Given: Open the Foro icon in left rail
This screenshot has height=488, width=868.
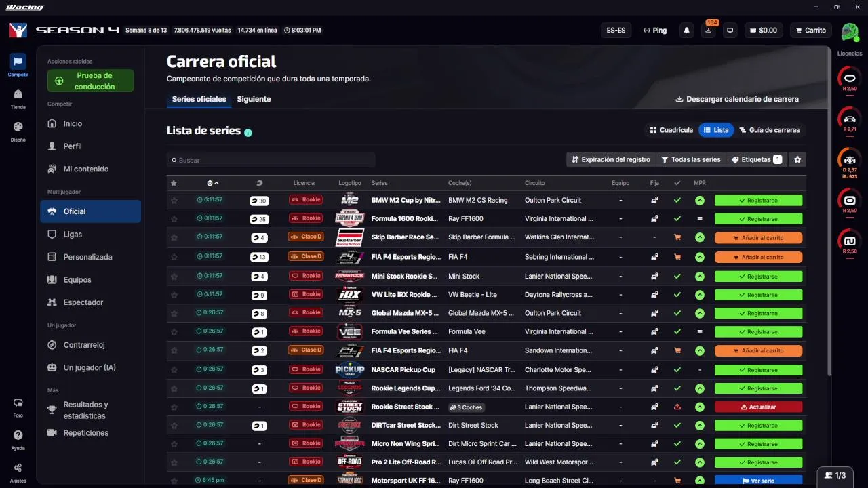Looking at the screenshot, I should [18, 406].
